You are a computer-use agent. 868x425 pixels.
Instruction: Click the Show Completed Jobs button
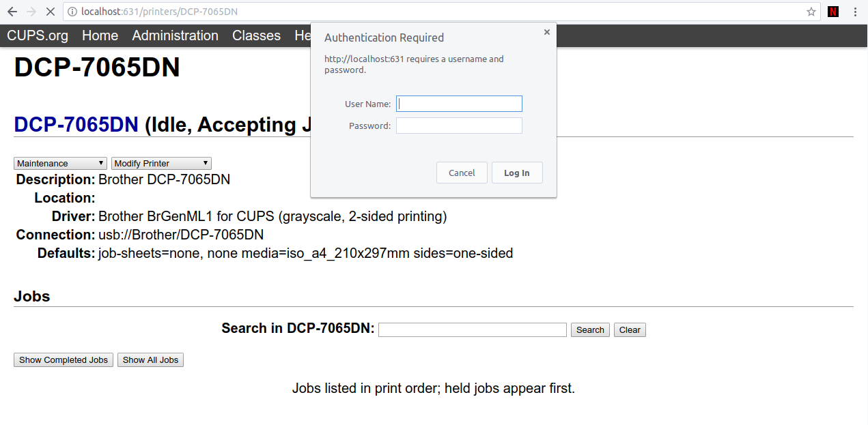[x=64, y=360]
